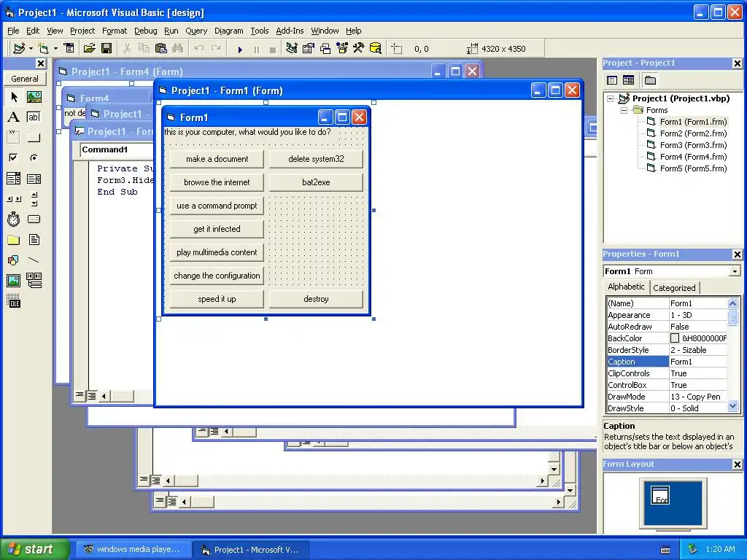Click the View Code icon in Project panel

[x=612, y=80]
